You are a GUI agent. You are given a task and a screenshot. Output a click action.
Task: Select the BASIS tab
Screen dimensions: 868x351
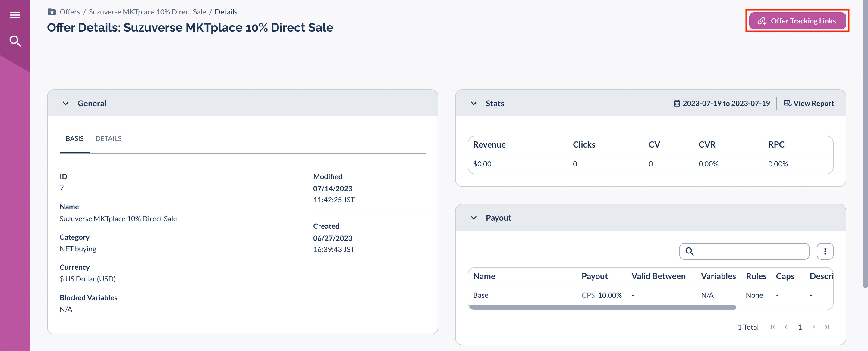[74, 139]
